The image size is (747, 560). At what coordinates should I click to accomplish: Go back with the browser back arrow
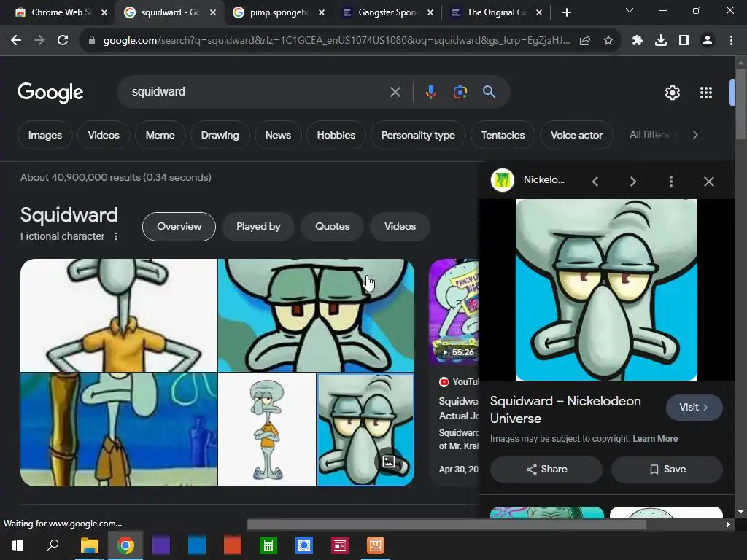click(x=16, y=41)
